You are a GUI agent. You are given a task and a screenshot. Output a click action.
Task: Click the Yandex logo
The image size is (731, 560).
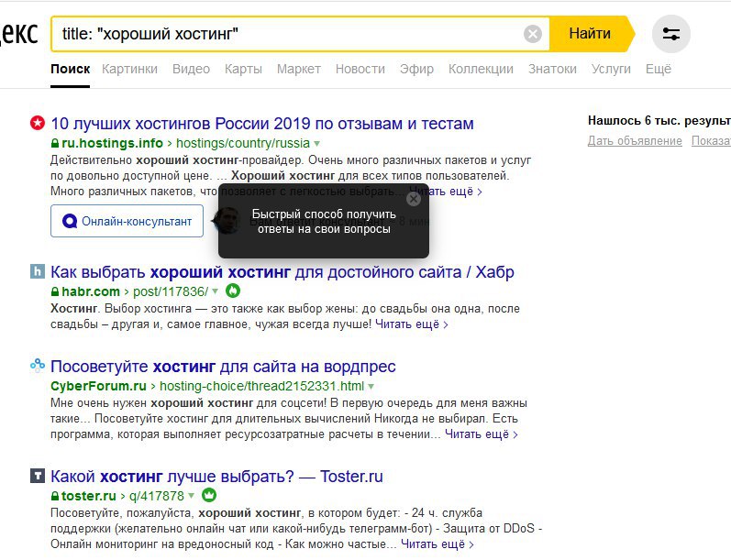19,34
